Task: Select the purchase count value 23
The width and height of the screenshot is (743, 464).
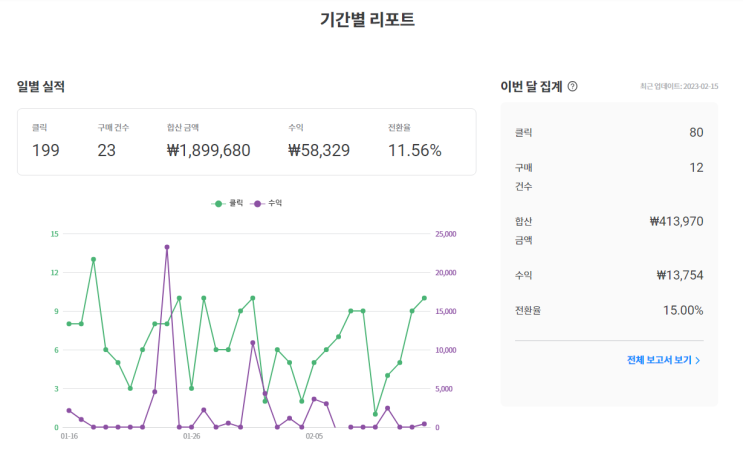Action: pyautogui.click(x=107, y=150)
